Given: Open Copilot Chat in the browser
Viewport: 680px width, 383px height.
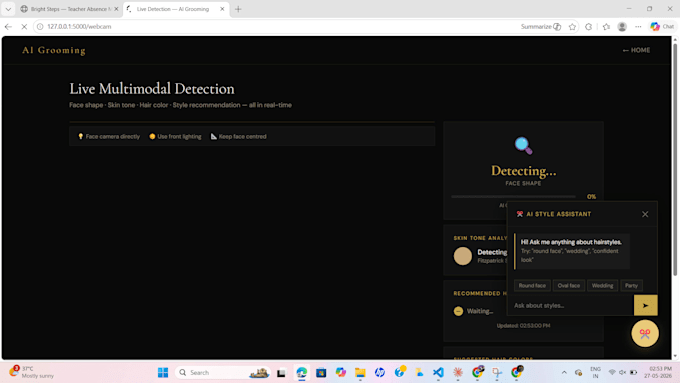Looking at the screenshot, I should pyautogui.click(x=661, y=27).
